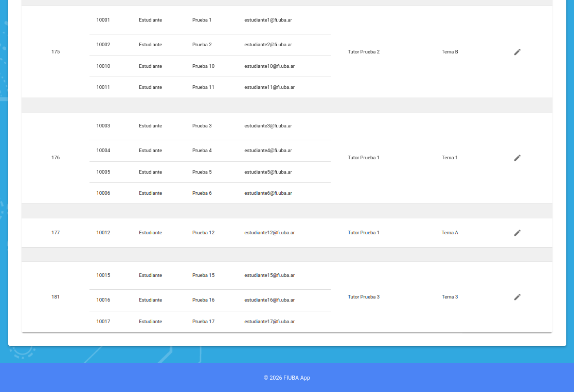
Task: Edit team 175 with the pencil icon
Action: (x=517, y=52)
